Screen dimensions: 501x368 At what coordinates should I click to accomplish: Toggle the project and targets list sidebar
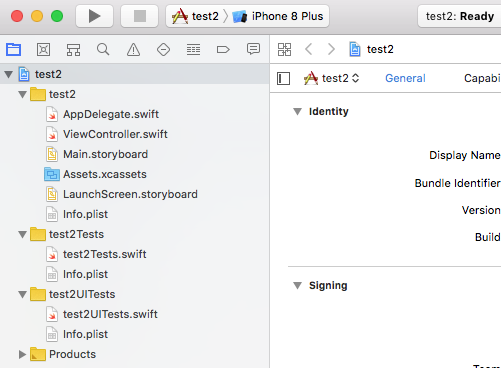coord(283,79)
